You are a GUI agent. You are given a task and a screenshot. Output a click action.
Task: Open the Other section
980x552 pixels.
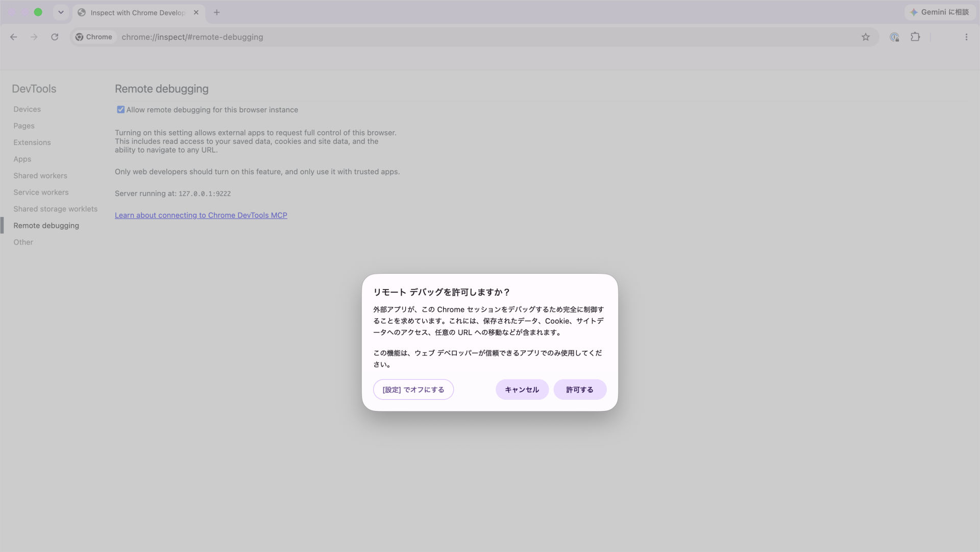[x=23, y=242]
